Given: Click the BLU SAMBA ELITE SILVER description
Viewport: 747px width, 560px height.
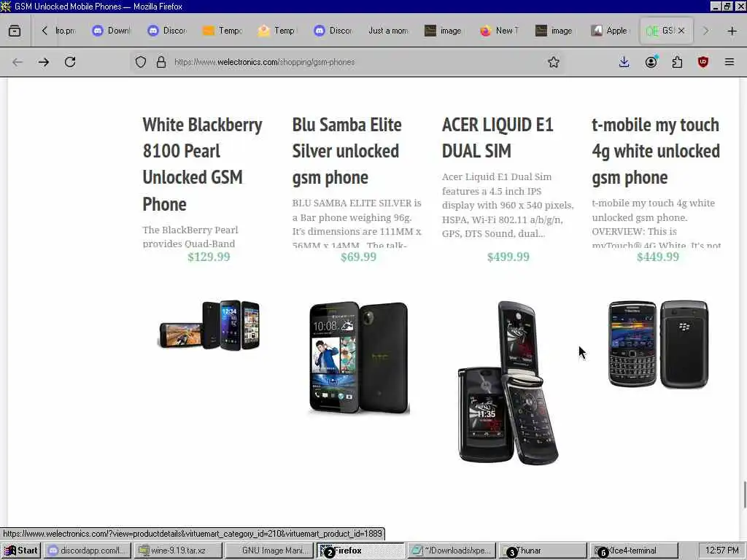Looking at the screenshot, I should 357,224.
